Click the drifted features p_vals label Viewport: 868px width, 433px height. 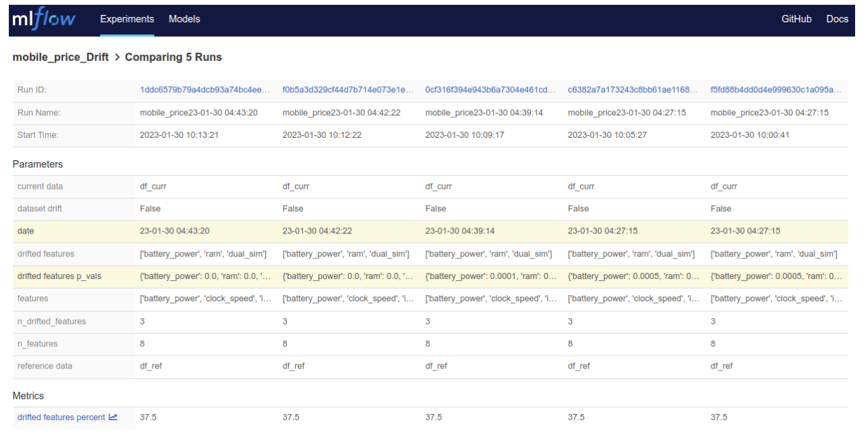pos(59,276)
